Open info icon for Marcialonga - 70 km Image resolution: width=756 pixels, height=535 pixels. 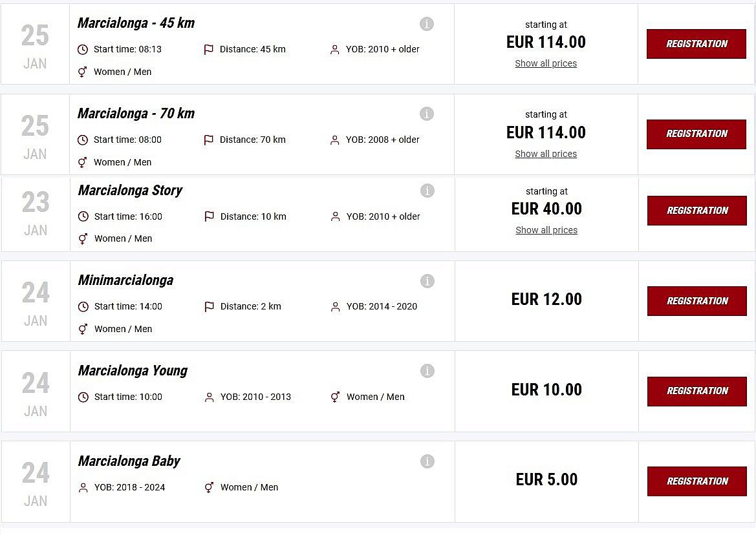click(427, 114)
